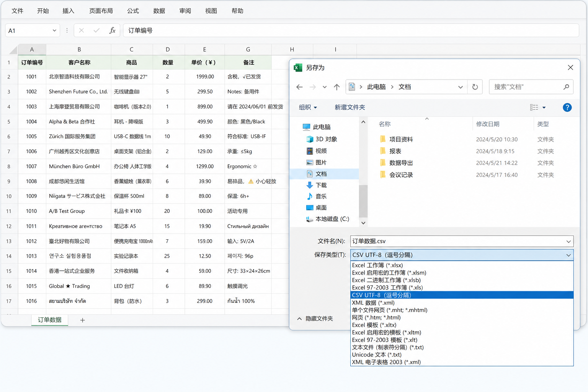
Task: Click 新建文件夹 button
Action: coord(350,108)
